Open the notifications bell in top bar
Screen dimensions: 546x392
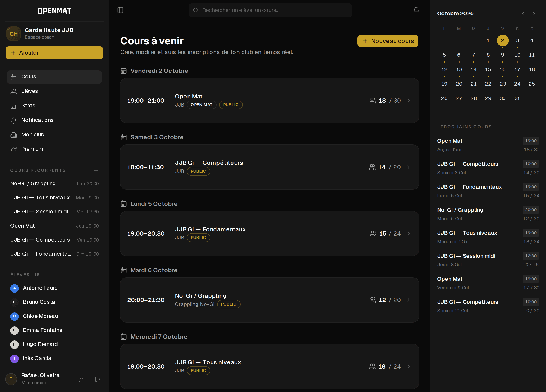click(416, 10)
